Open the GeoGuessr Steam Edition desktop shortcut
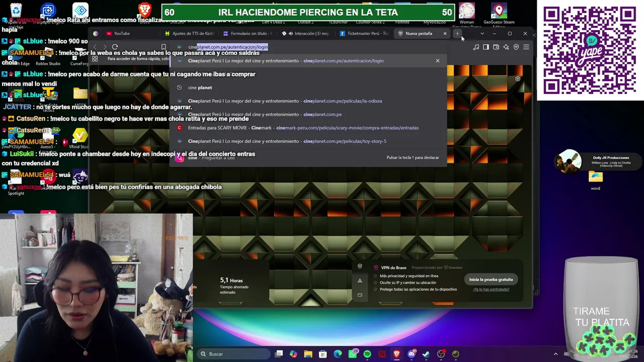Image resolution: width=644 pixels, height=362 pixels. coord(499,14)
